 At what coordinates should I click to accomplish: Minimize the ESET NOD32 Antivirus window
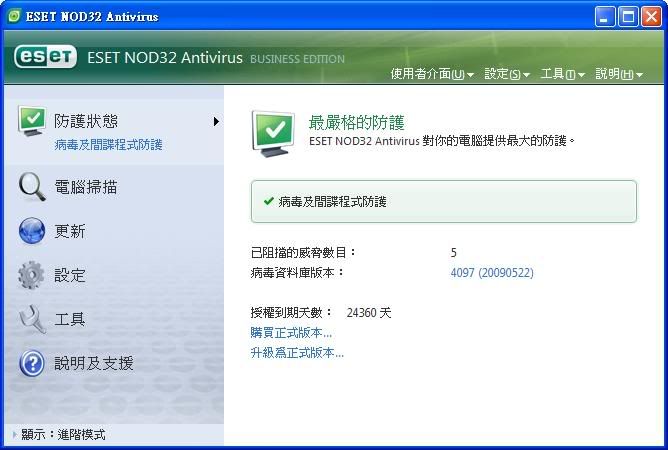coord(605,16)
